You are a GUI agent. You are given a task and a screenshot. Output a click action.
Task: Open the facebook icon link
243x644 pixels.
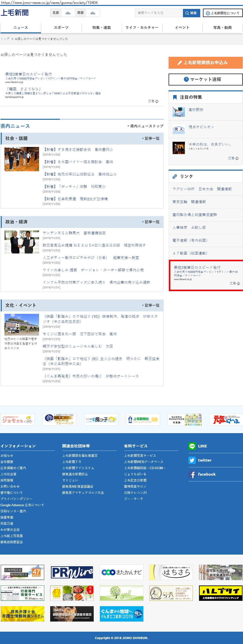192,474
